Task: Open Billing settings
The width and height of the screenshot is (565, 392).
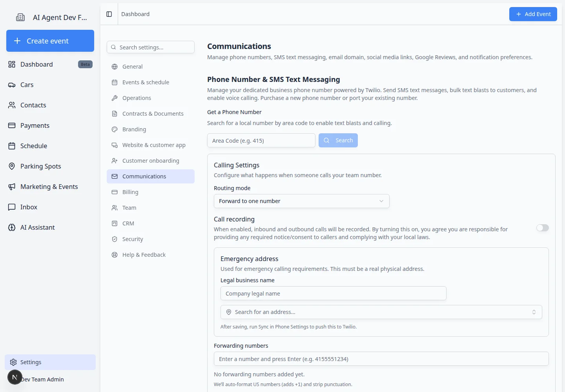Action: pos(151,192)
